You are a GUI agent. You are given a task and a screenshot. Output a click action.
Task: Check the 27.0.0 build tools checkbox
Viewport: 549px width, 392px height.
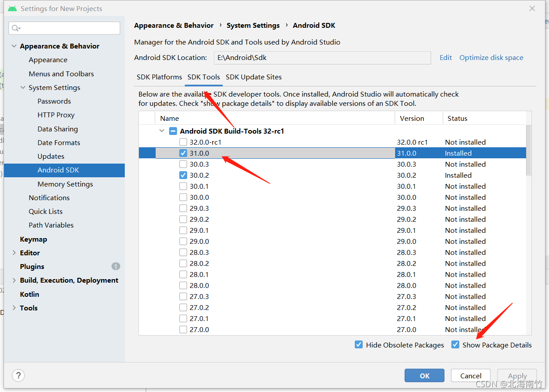tap(183, 329)
